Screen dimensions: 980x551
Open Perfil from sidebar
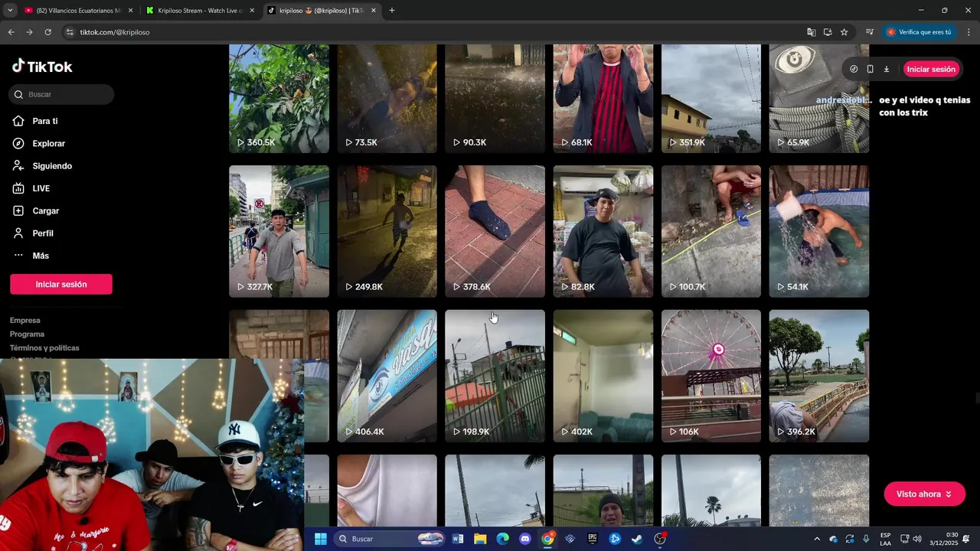(x=43, y=233)
